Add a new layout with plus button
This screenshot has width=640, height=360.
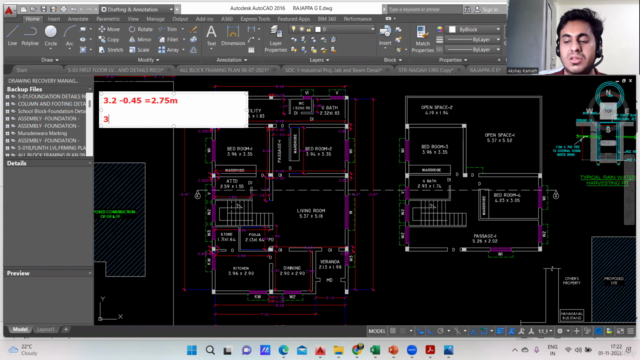66,329
